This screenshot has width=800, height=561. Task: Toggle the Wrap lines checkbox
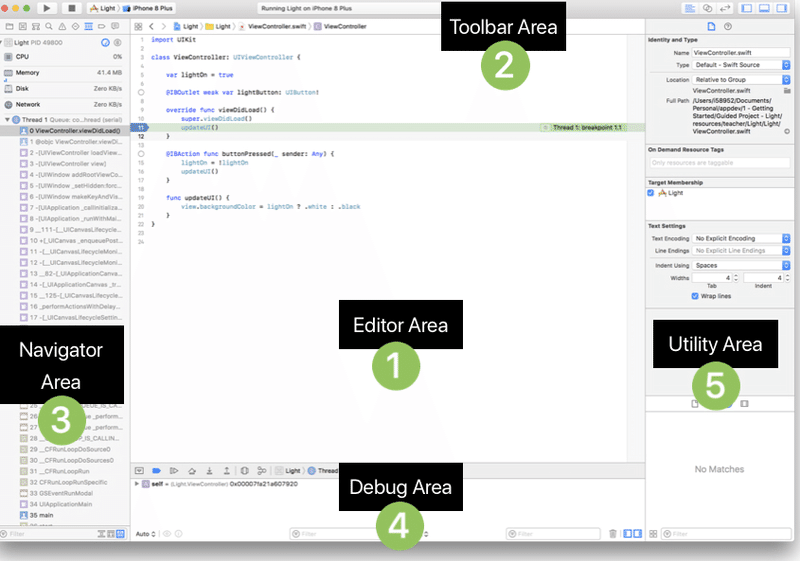click(x=695, y=296)
